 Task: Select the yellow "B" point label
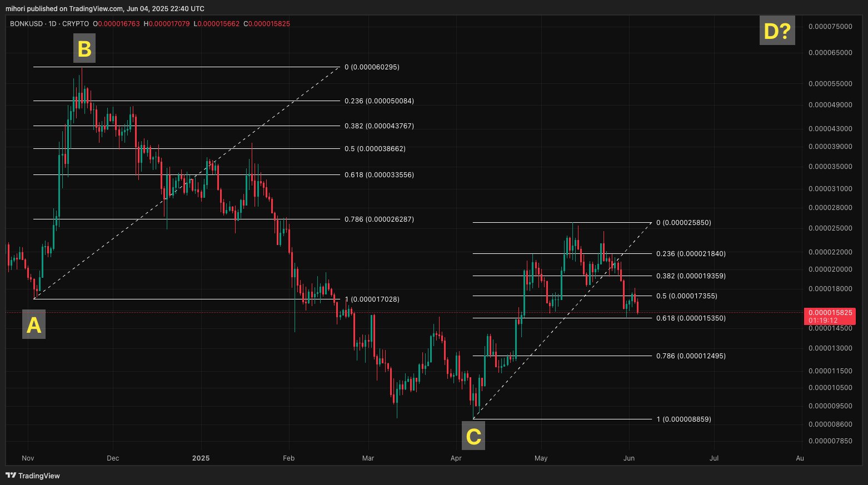click(84, 48)
